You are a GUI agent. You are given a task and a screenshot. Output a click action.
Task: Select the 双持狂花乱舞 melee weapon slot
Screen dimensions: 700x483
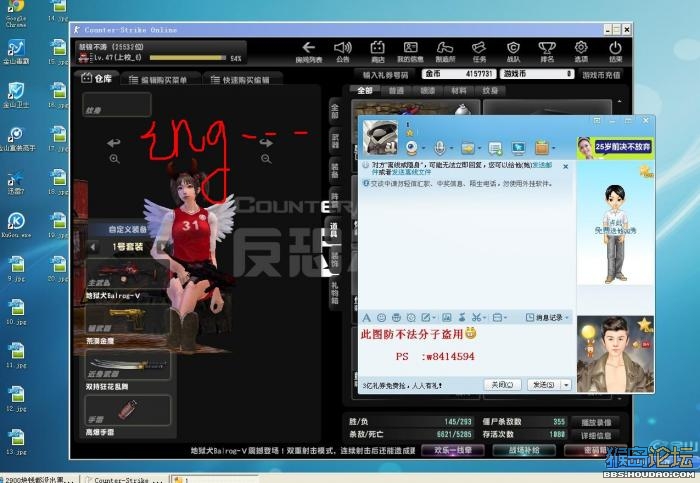click(128, 365)
